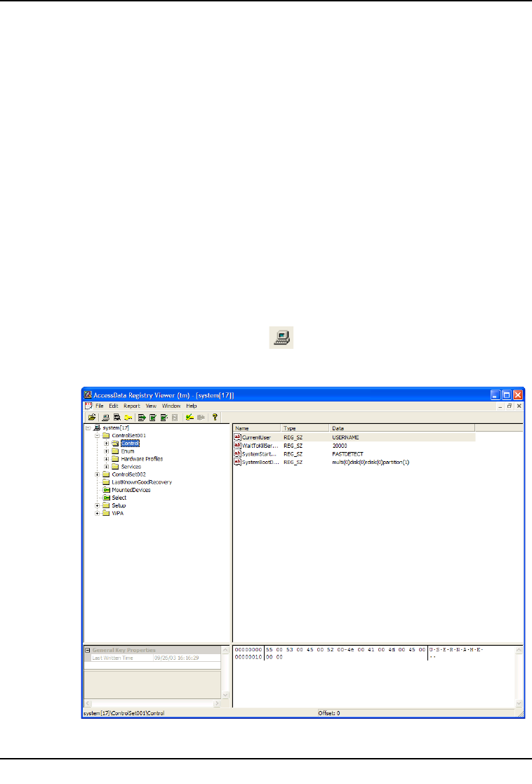Click the 20000 data value
This screenshot has width=532, height=784.
pyautogui.click(x=340, y=446)
